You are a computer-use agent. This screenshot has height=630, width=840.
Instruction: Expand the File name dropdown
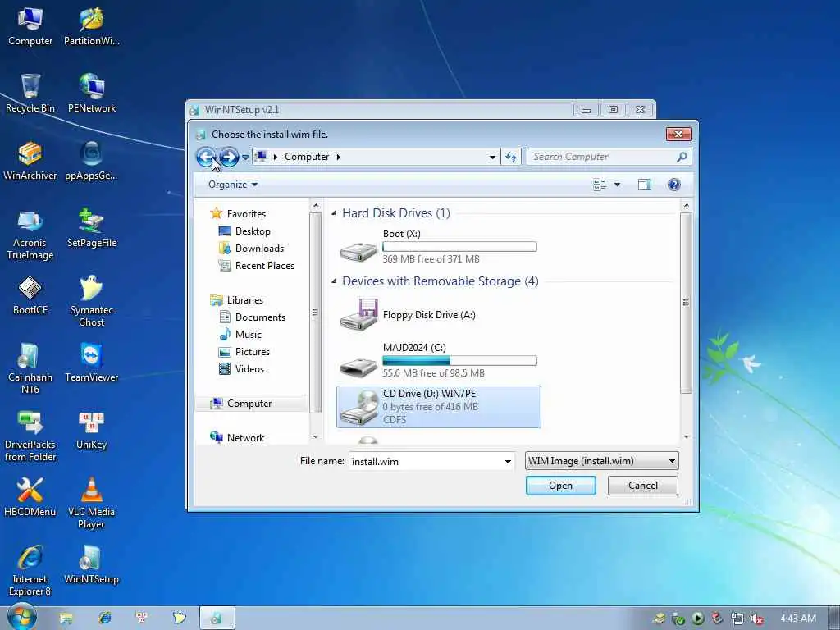coord(507,461)
